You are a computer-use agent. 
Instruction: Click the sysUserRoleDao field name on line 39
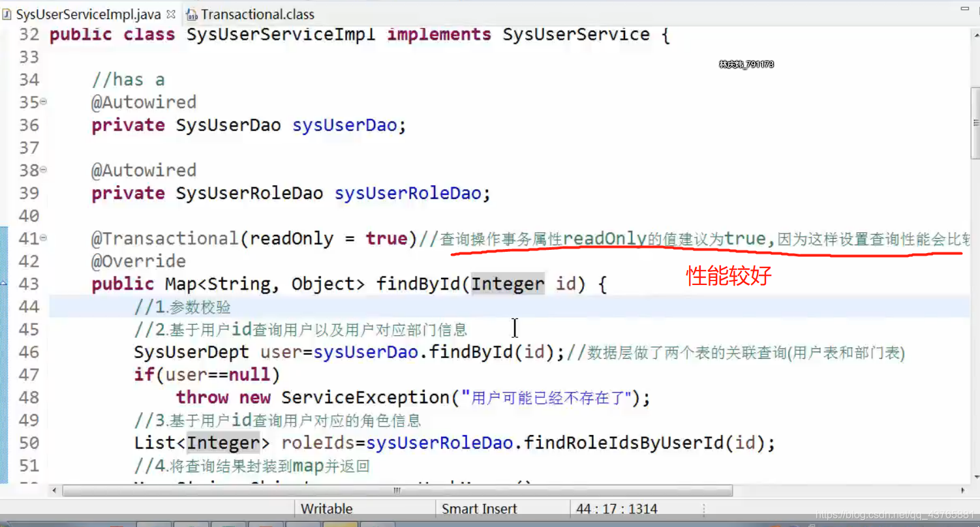coord(408,193)
